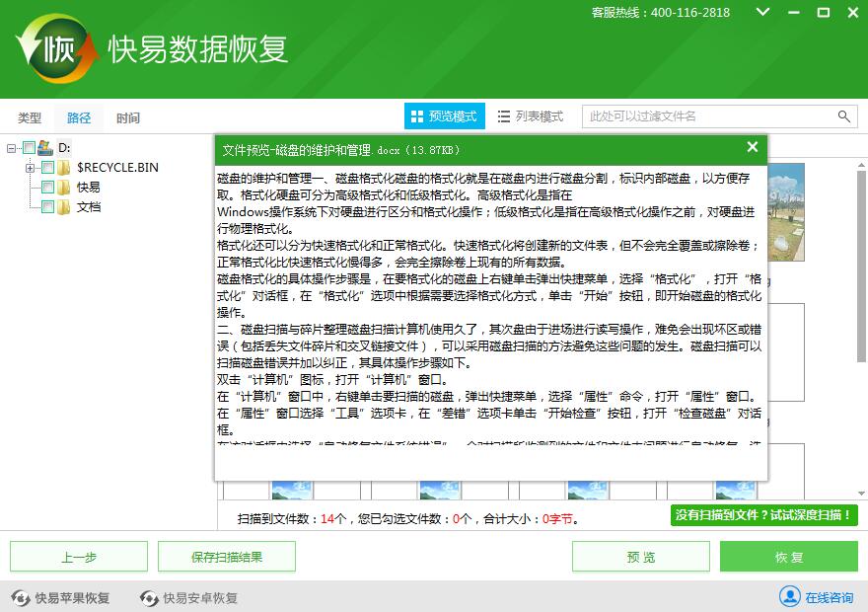This screenshot has height=612, width=868.
Task: Tick the D: drive checkbox
Action: point(29,147)
